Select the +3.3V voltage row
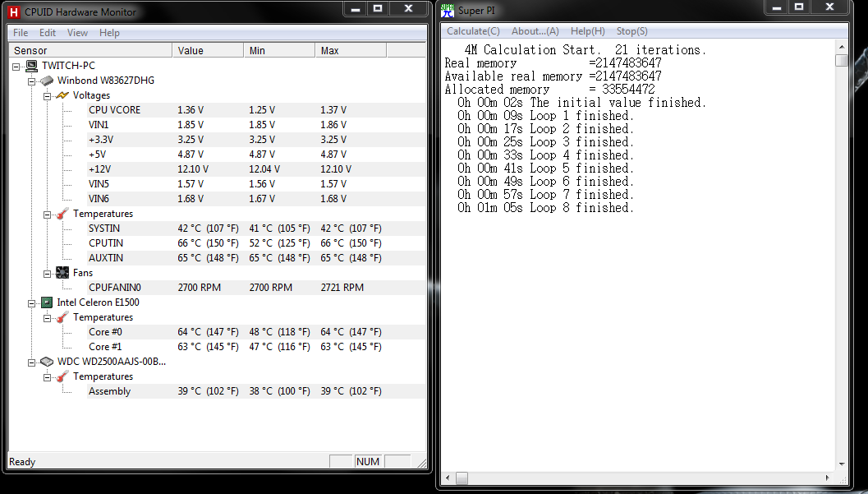Viewport: 868px width, 494px height. coord(256,140)
